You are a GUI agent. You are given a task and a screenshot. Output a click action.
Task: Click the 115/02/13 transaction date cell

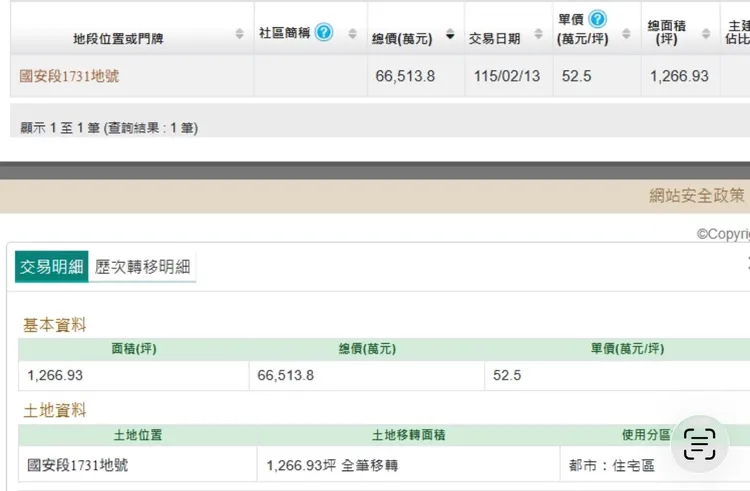[507, 76]
